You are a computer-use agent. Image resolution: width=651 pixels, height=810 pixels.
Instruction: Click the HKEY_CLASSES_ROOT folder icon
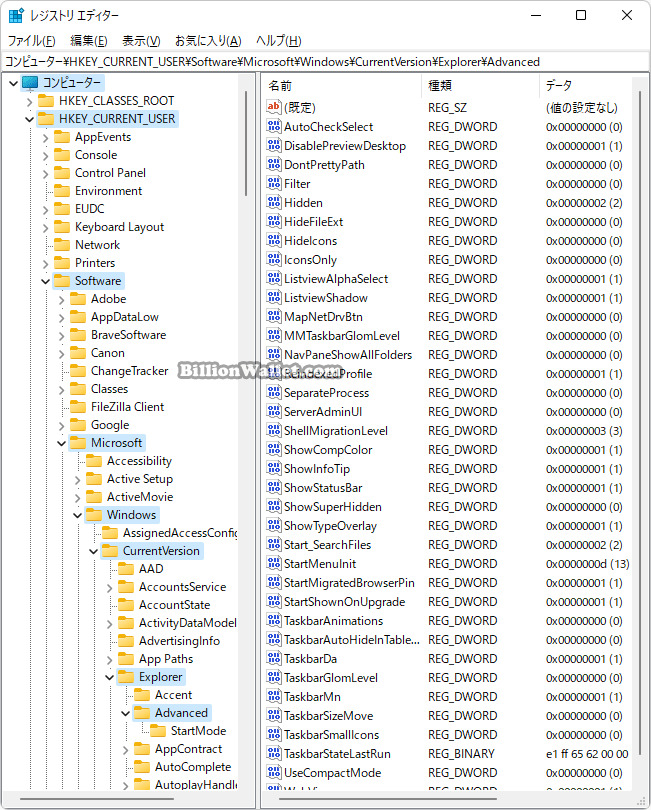(x=46, y=100)
